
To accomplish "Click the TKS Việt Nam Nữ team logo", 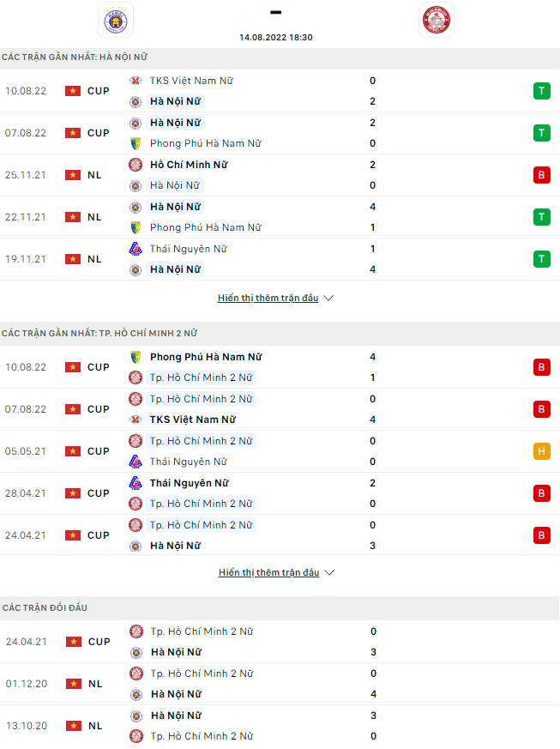I will (x=135, y=81).
